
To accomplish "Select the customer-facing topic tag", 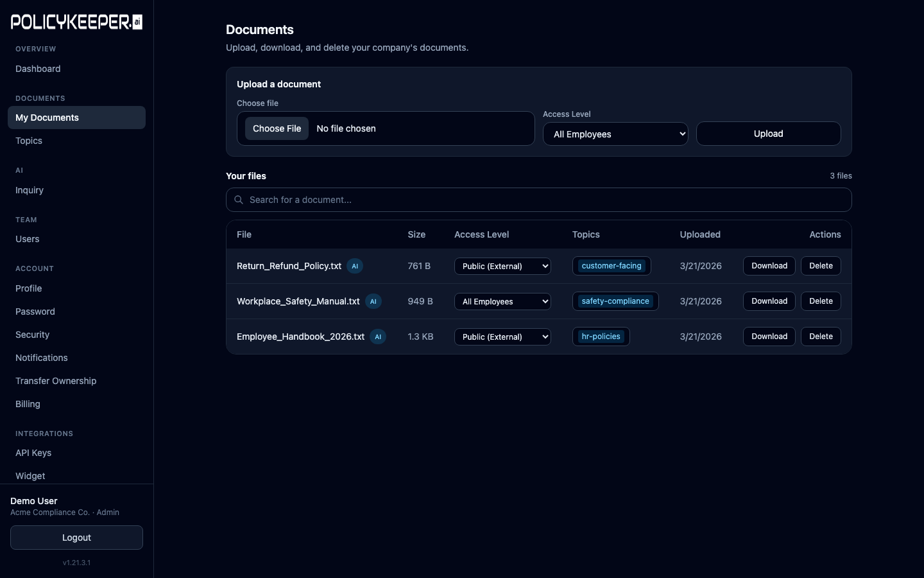I will (x=611, y=266).
